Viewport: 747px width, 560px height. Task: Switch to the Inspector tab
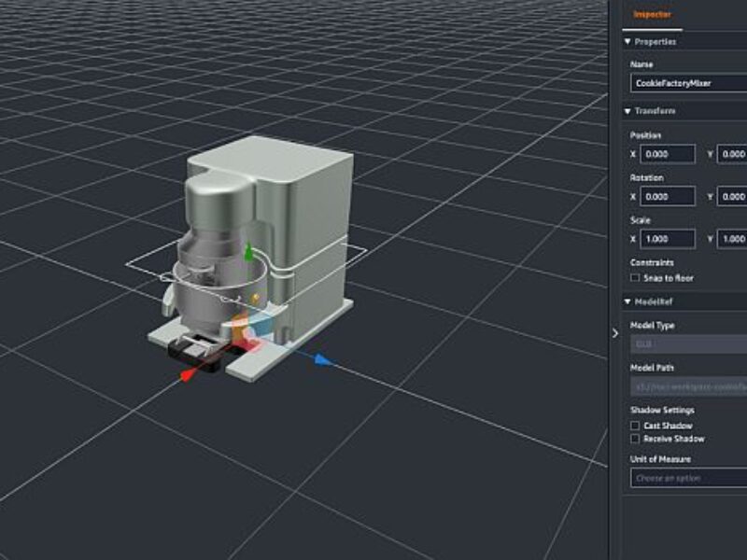click(653, 14)
